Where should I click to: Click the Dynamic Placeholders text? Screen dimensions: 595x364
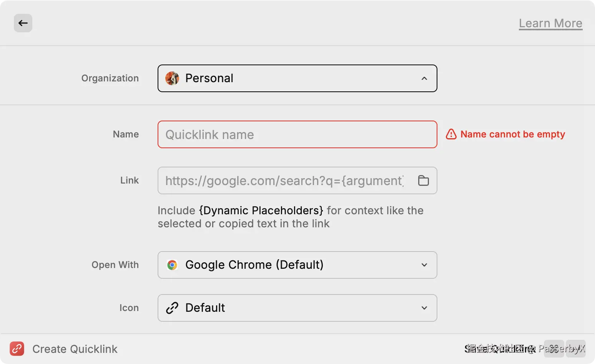261,210
